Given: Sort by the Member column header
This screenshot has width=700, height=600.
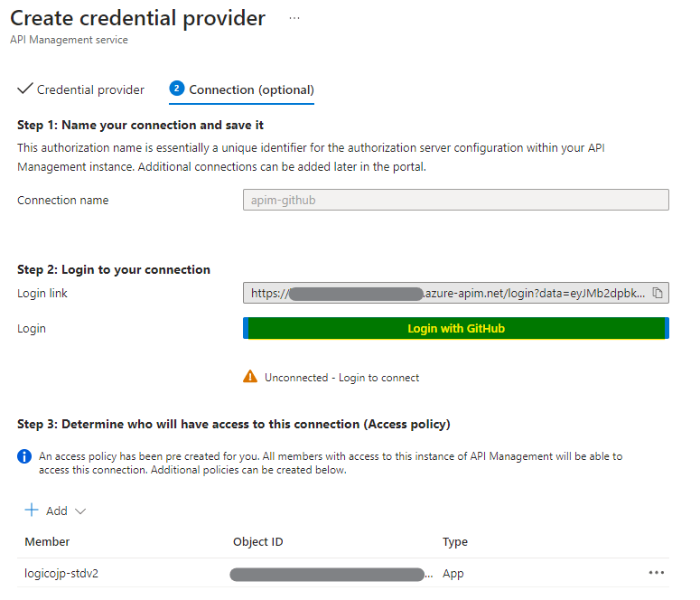Looking at the screenshot, I should point(47,541).
